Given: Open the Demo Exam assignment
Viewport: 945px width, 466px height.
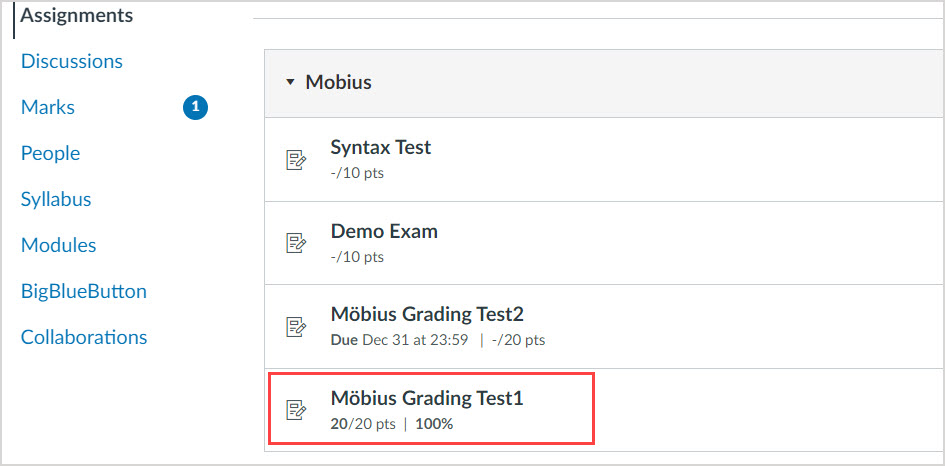Looking at the screenshot, I should coord(384,231).
